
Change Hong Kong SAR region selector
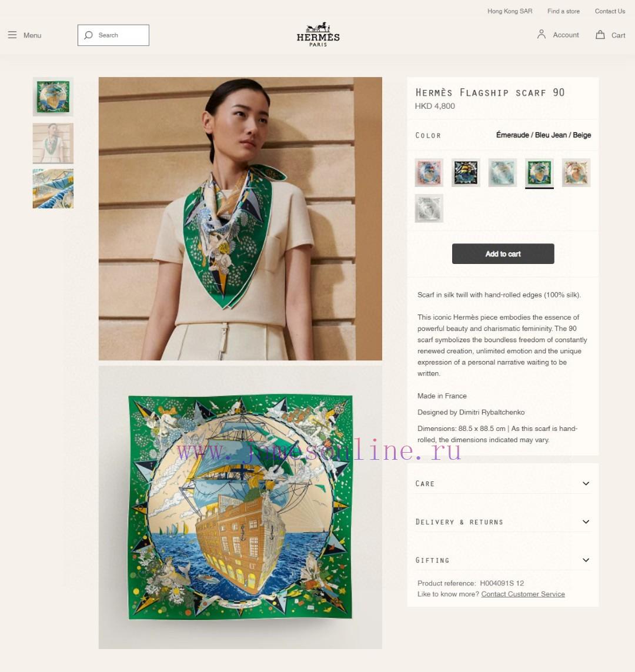510,11
